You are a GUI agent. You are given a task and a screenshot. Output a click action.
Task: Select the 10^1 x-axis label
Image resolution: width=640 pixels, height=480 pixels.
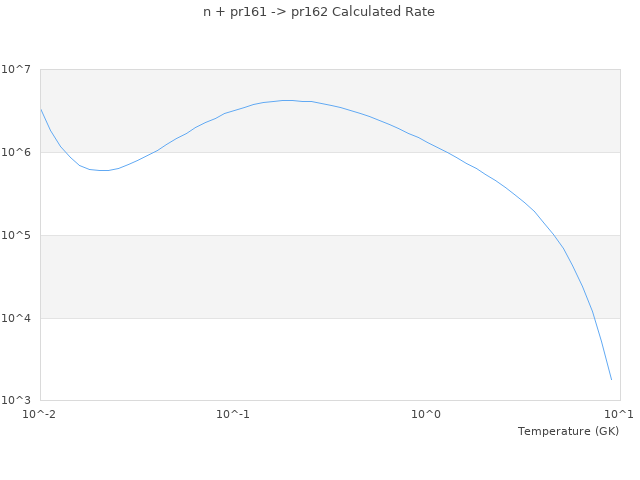point(619,414)
